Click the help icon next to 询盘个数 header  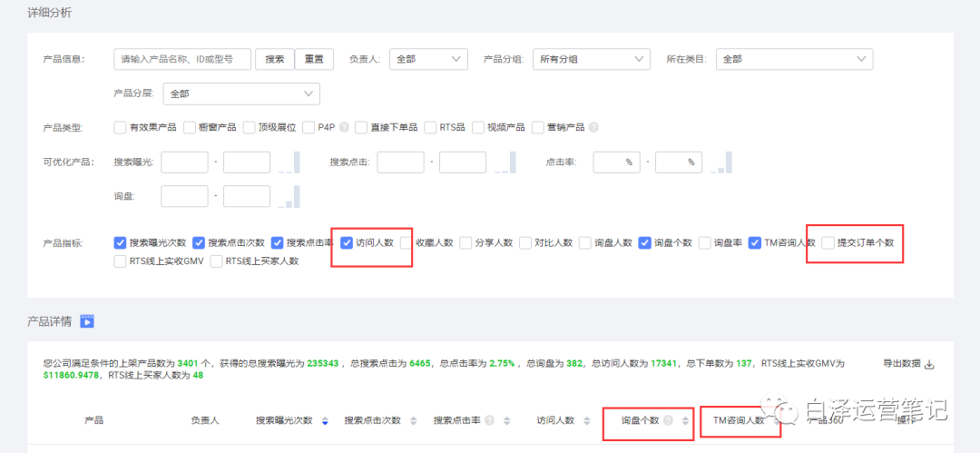coord(668,420)
